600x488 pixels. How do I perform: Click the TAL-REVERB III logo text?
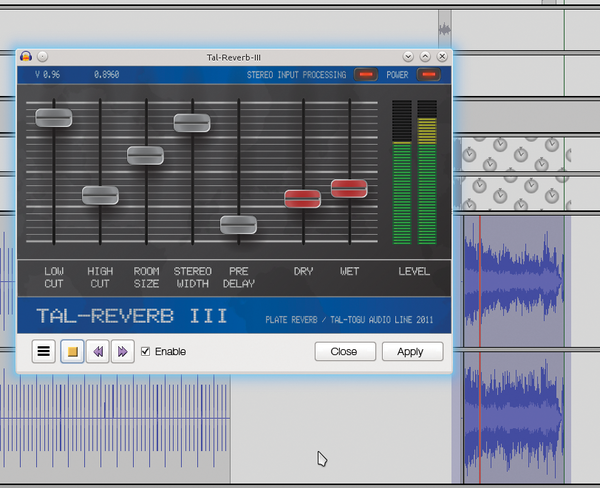click(x=132, y=316)
